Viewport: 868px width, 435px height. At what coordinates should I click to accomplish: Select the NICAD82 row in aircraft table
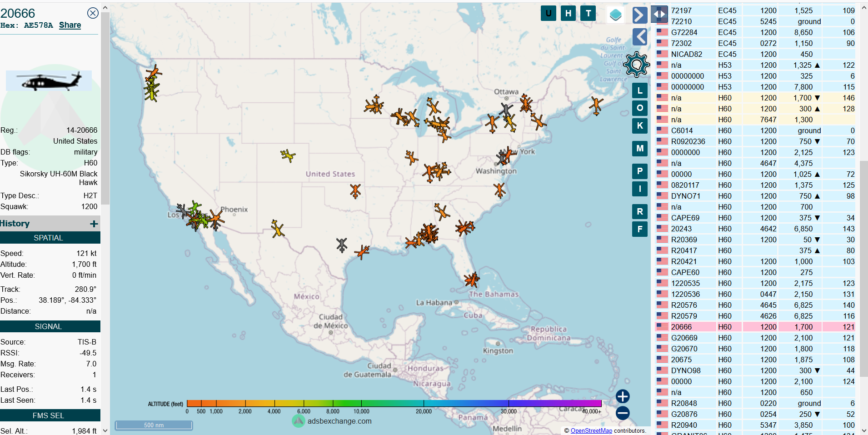pyautogui.click(x=755, y=54)
